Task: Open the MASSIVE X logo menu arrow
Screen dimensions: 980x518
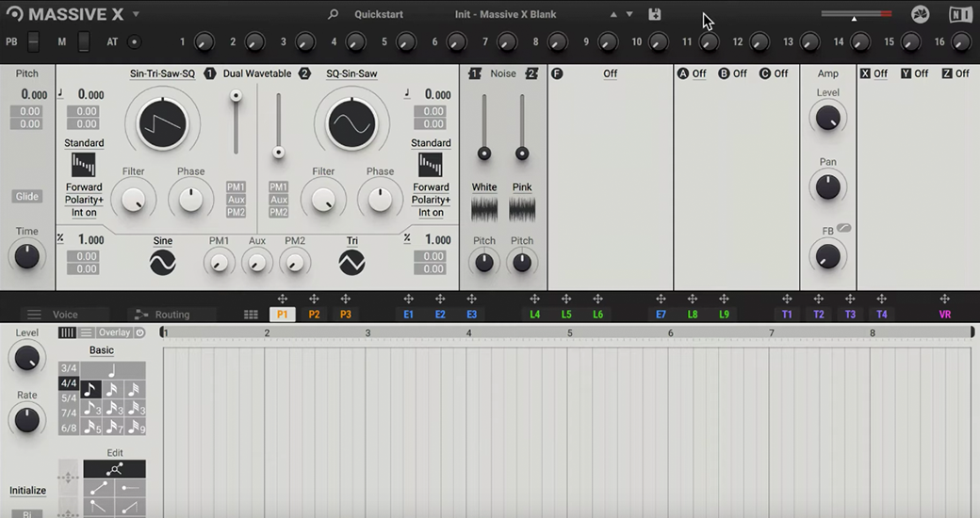Action: [x=136, y=14]
